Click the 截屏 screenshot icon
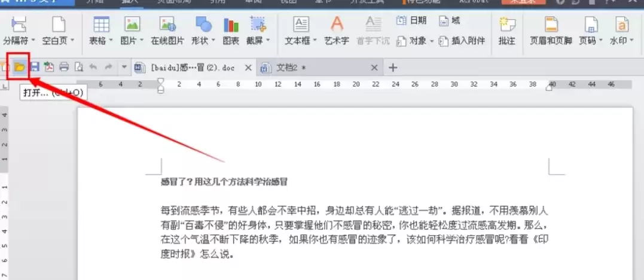The height and width of the screenshot is (280, 644). point(258,25)
